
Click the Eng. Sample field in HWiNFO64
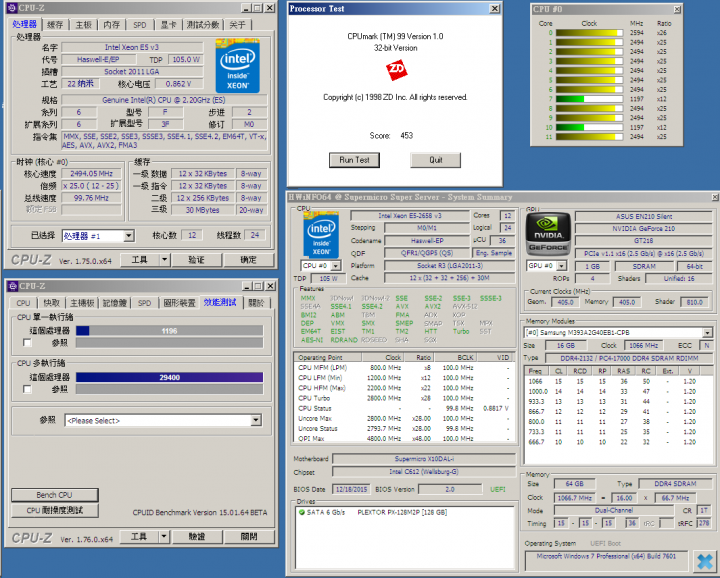(x=494, y=253)
